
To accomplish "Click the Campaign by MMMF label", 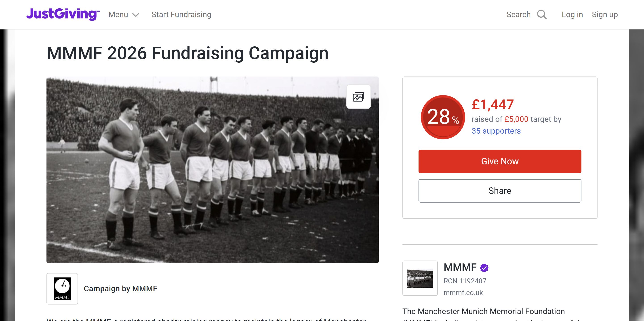I will tap(120, 289).
